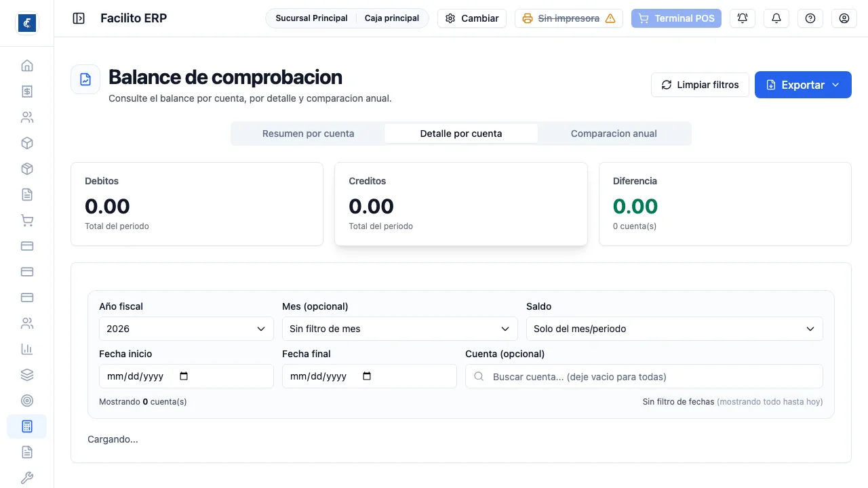Expand the Año fiscal dropdown showing 2026

coord(186,329)
